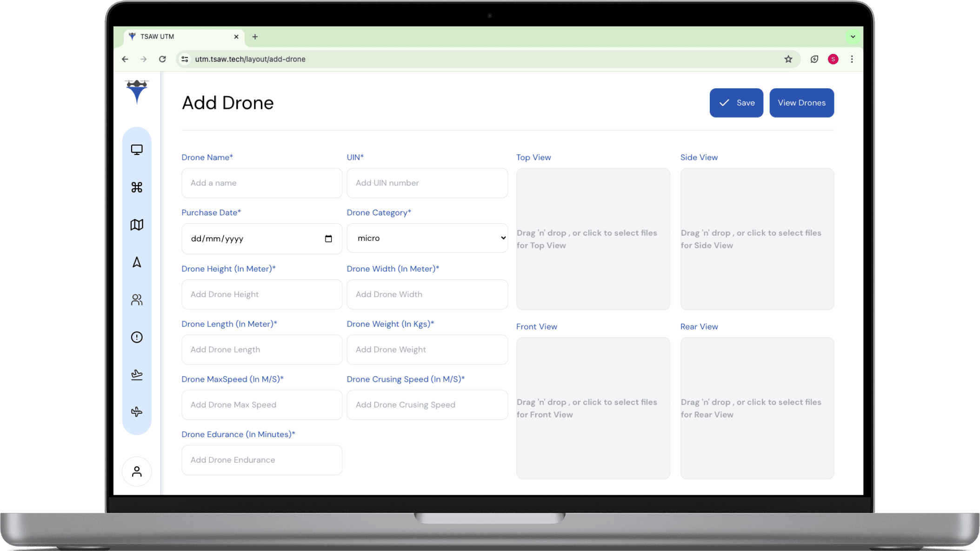The width and height of the screenshot is (980, 551).
Task: Open the Purchase Date calendar picker
Action: (328, 239)
